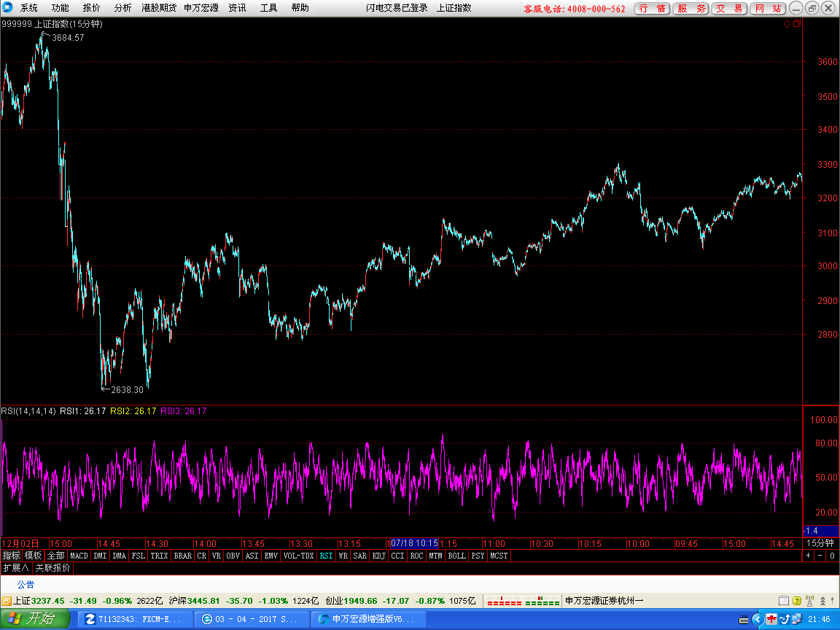The image size is (840, 630).
Task: Click the 创业 index value 1949.66
Action: (x=360, y=601)
